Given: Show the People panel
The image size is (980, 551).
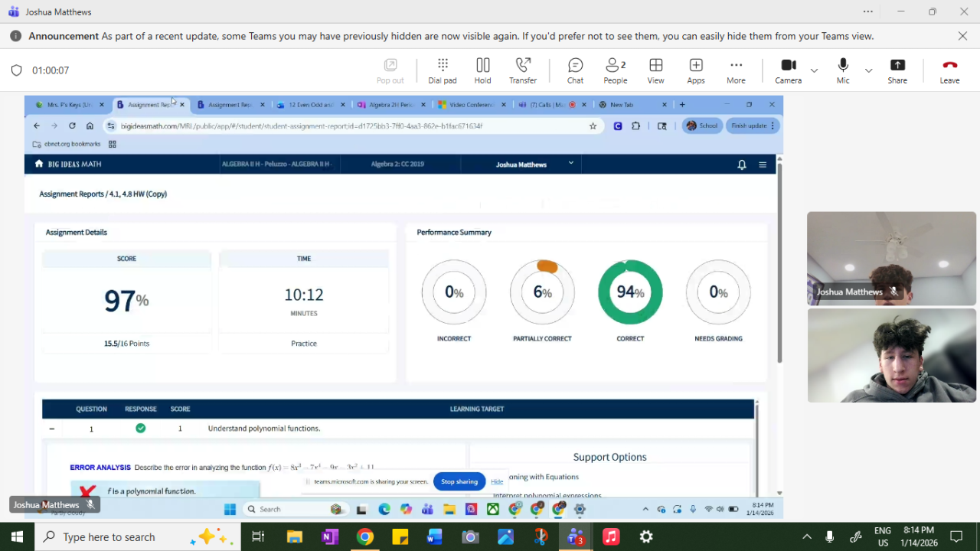Looking at the screenshot, I should tap(615, 70).
